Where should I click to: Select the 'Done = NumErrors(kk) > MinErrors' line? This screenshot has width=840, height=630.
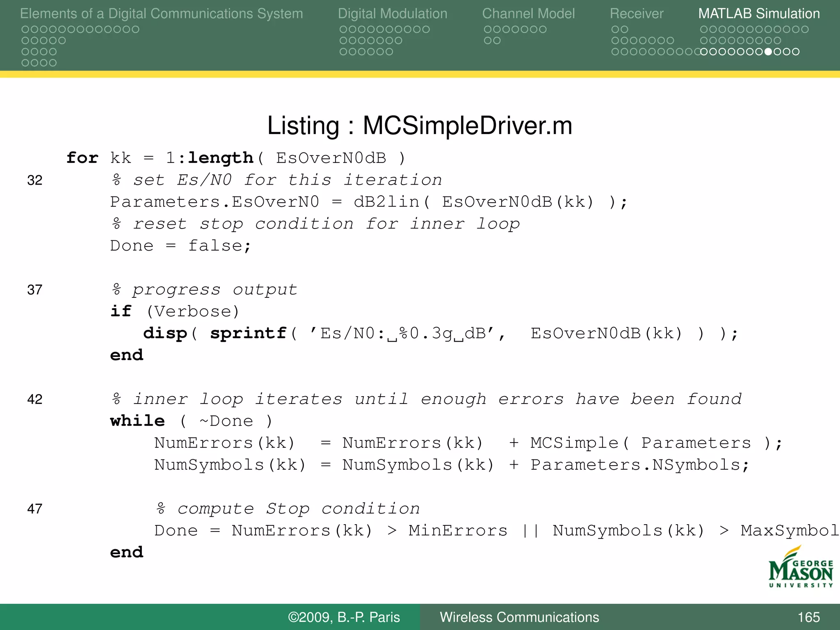497,531
